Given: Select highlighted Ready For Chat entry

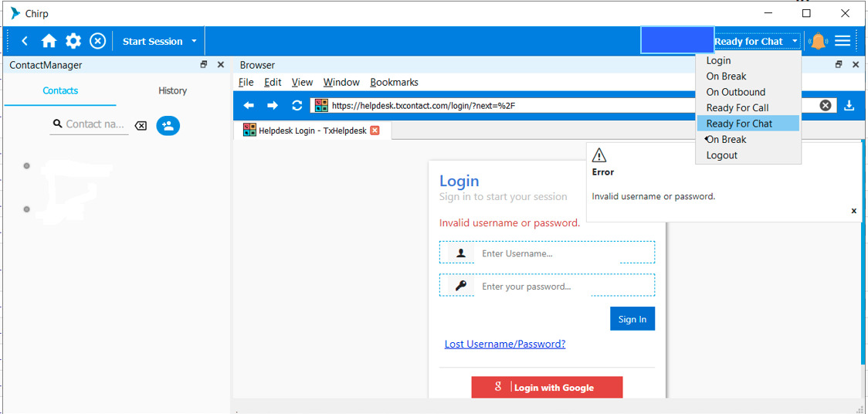Looking at the screenshot, I should click(x=748, y=124).
